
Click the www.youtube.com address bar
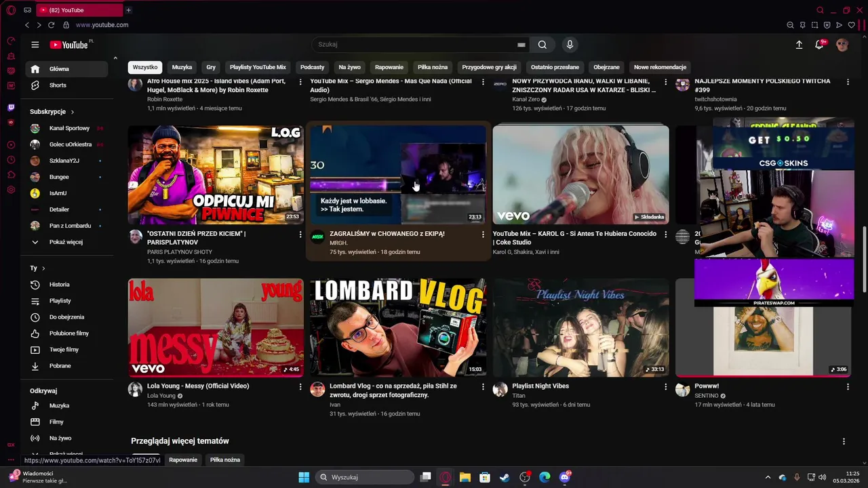[x=102, y=25]
